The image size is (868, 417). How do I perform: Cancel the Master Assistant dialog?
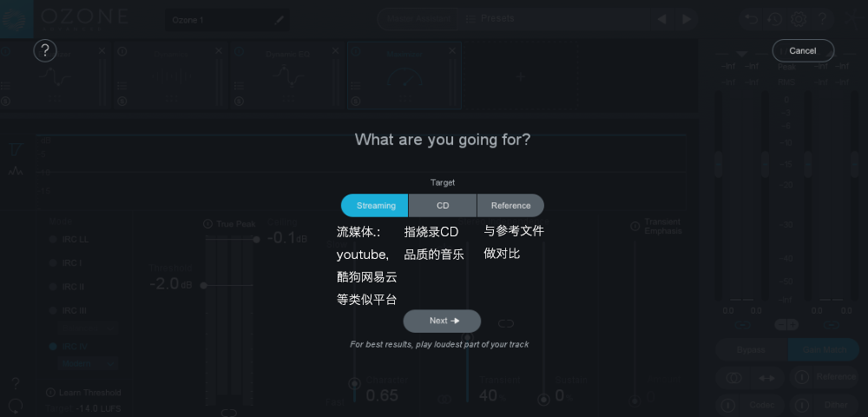click(x=803, y=50)
